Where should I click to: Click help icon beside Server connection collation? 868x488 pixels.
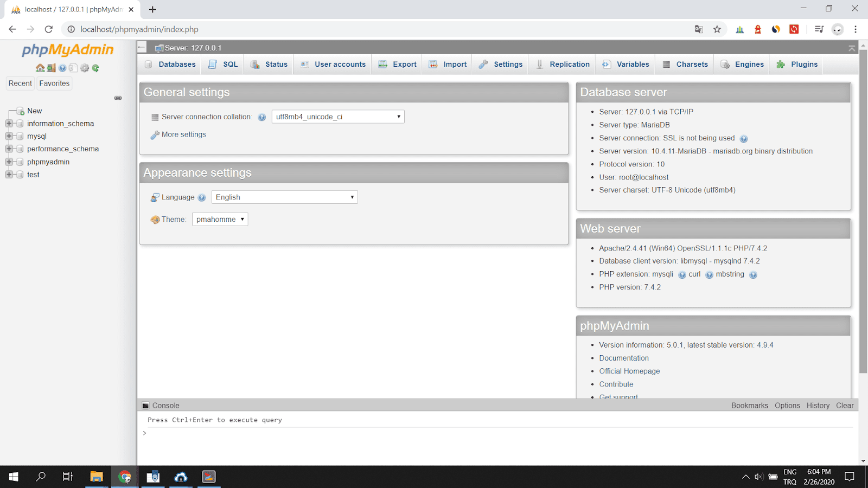point(262,117)
